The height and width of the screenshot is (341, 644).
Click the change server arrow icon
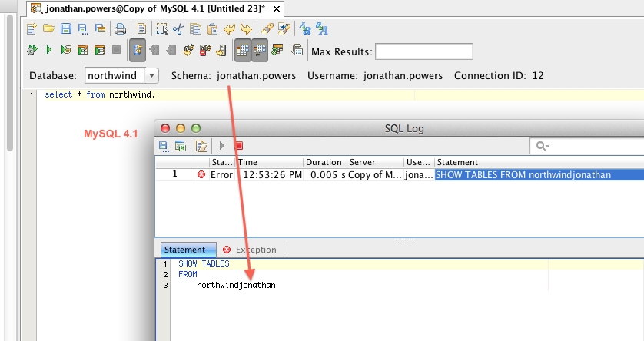point(222,50)
